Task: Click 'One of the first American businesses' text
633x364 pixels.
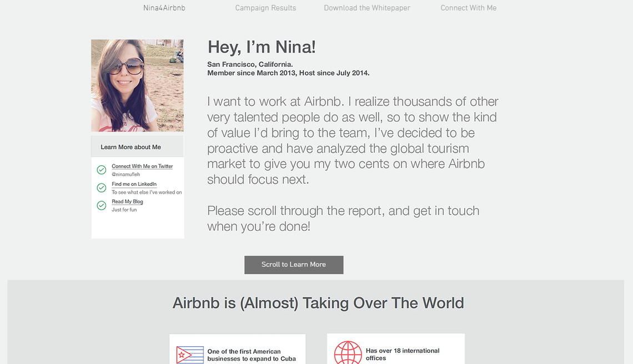Action: pyautogui.click(x=252, y=355)
